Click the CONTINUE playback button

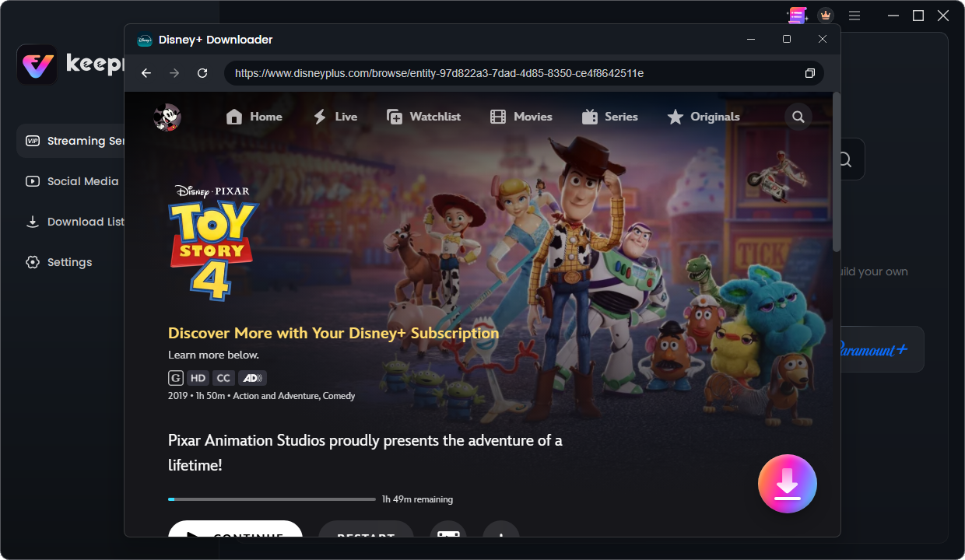click(x=235, y=529)
